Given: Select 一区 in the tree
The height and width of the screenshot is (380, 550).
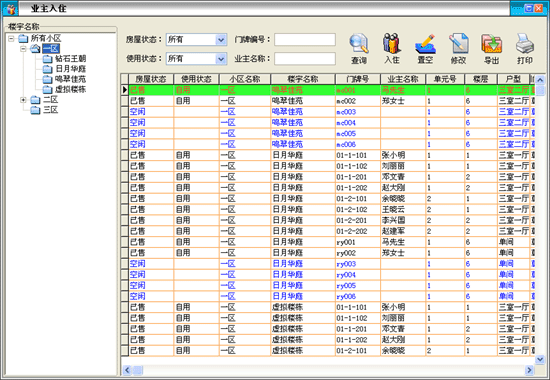Looking at the screenshot, I should [51, 48].
